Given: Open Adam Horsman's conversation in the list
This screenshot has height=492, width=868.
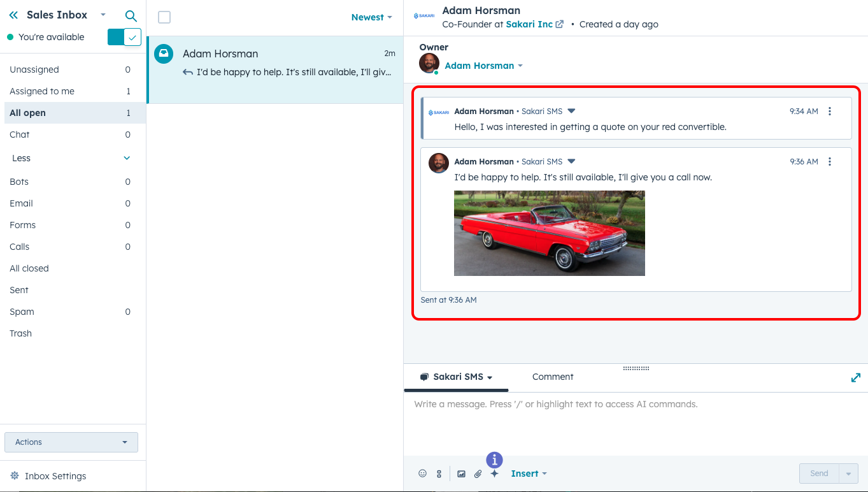Looking at the screenshot, I should 275,69.
